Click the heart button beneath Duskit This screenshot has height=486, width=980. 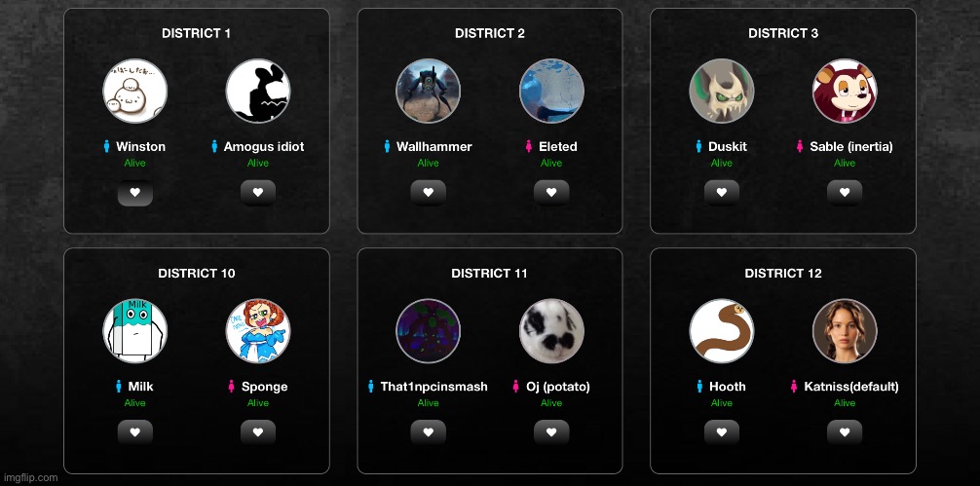click(x=721, y=193)
